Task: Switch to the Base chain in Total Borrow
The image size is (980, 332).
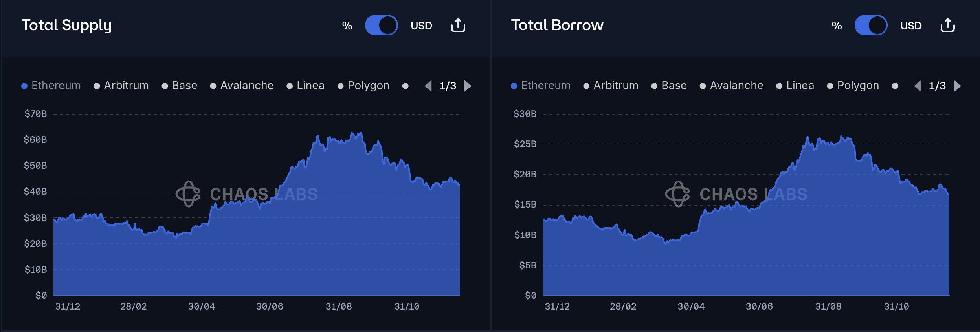Action: pyautogui.click(x=674, y=85)
